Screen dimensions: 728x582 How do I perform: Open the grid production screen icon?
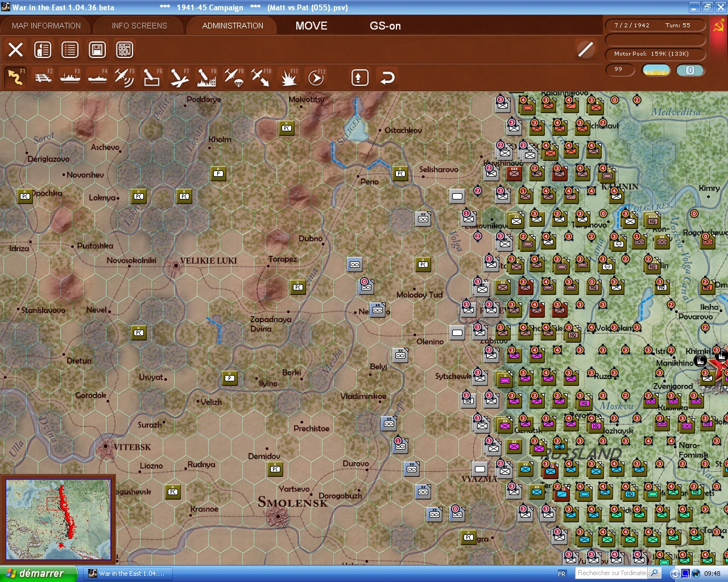125,50
